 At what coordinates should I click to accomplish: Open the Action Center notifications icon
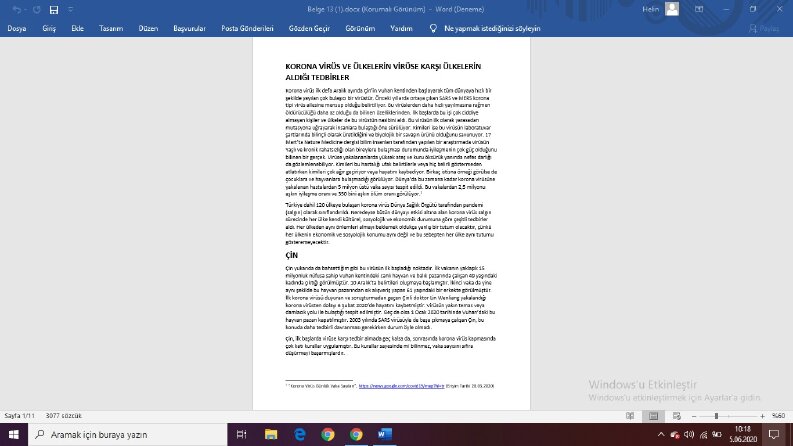(x=774, y=434)
